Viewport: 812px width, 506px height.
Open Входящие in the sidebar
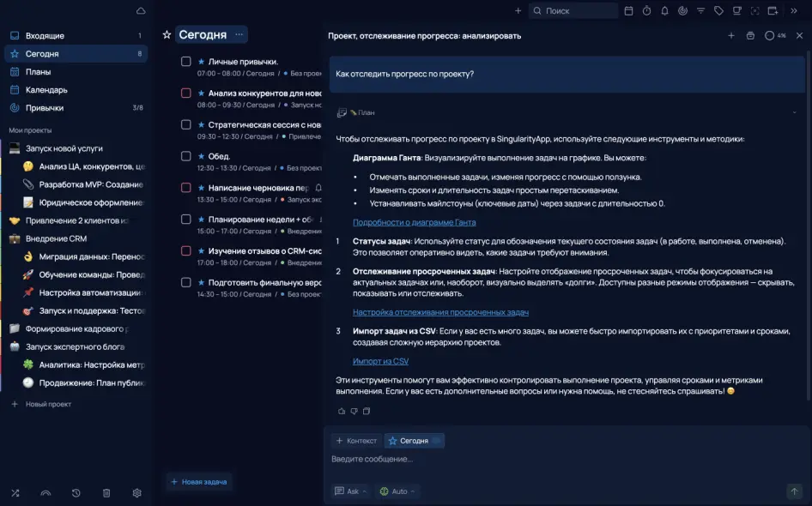45,36
